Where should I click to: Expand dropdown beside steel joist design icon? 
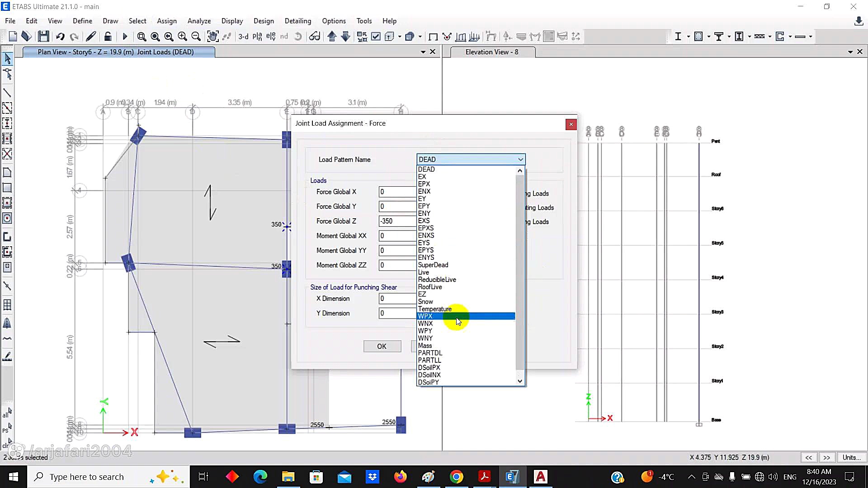(769, 37)
